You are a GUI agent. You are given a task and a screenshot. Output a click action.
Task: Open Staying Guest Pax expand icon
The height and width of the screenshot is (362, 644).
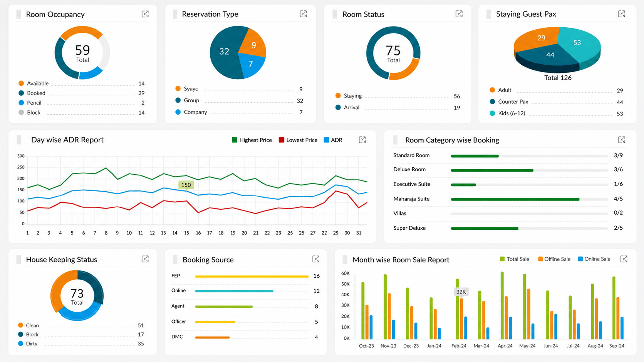(622, 14)
